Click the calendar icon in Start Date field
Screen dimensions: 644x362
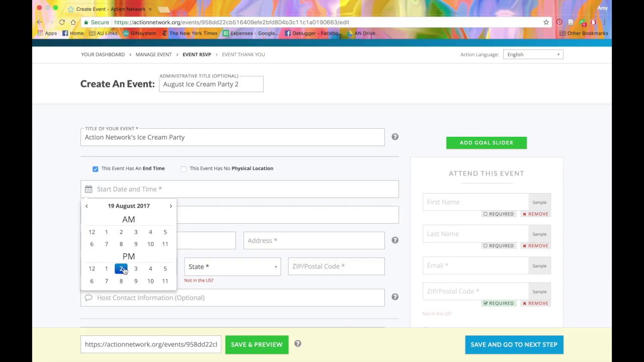pyautogui.click(x=89, y=189)
